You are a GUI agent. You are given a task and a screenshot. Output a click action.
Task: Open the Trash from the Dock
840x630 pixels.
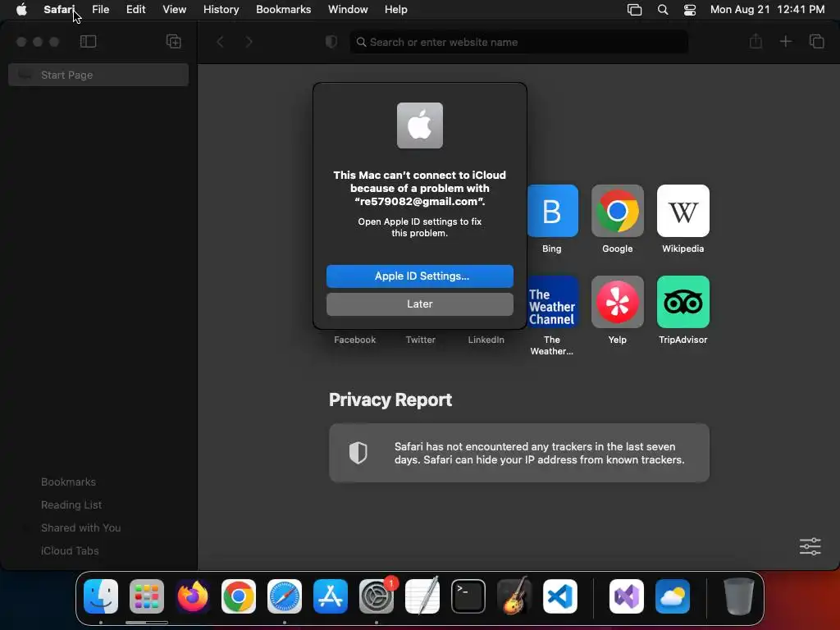[739, 596]
